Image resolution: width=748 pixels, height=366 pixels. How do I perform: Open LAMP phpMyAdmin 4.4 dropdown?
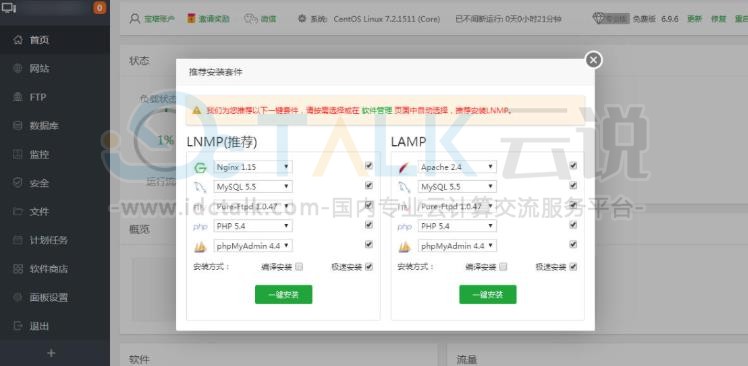[x=457, y=246]
